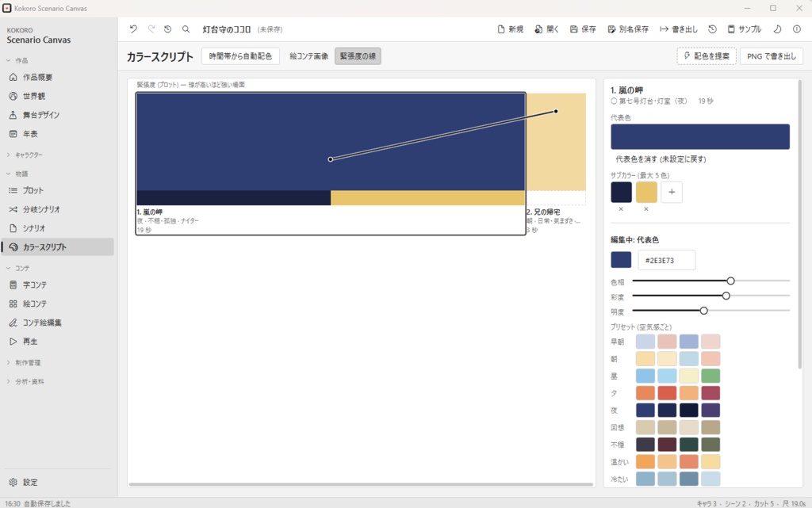The width and height of the screenshot is (812, 508).
Task: Open a file with 開く
Action: click(547, 29)
